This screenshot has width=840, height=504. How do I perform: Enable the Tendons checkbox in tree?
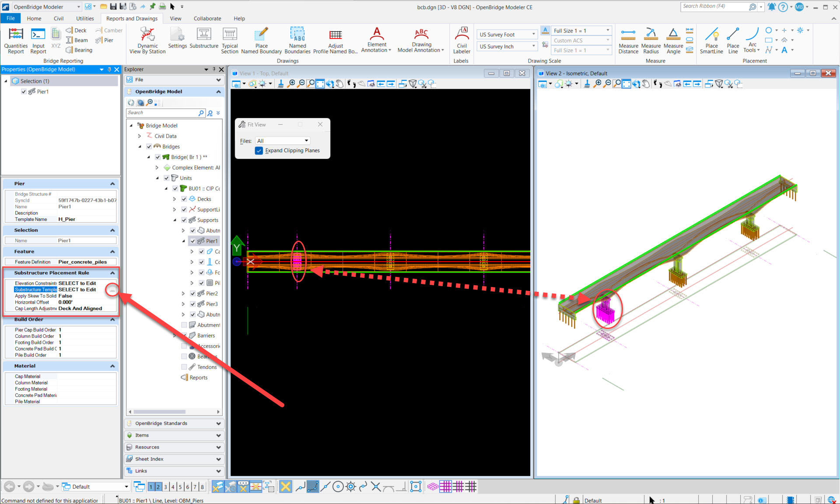click(x=184, y=367)
